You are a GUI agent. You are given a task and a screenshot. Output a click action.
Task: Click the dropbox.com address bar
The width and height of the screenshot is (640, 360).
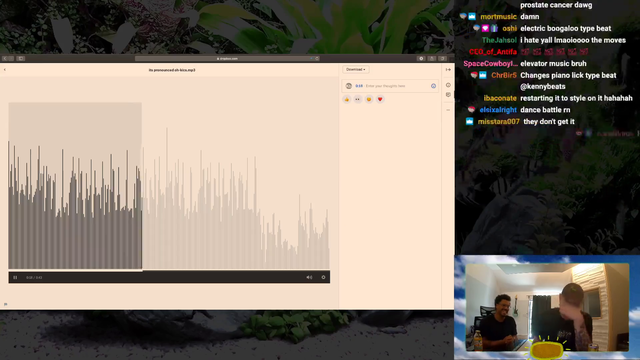[227, 58]
